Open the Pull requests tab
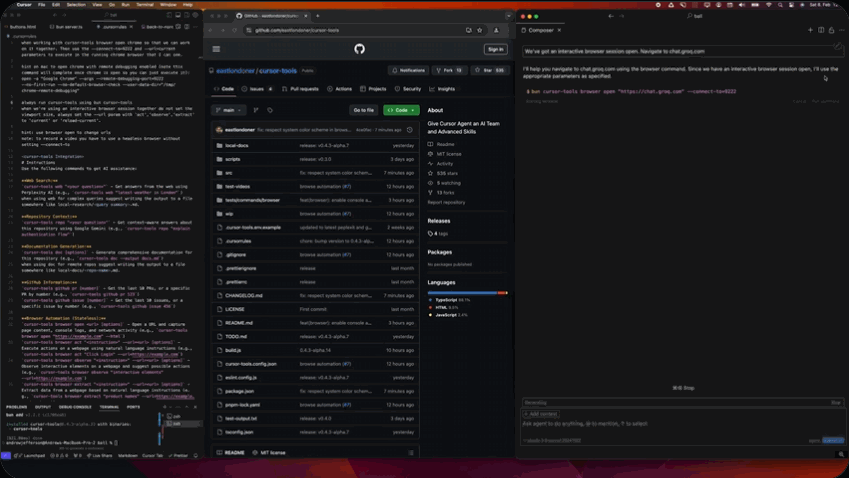 point(301,89)
